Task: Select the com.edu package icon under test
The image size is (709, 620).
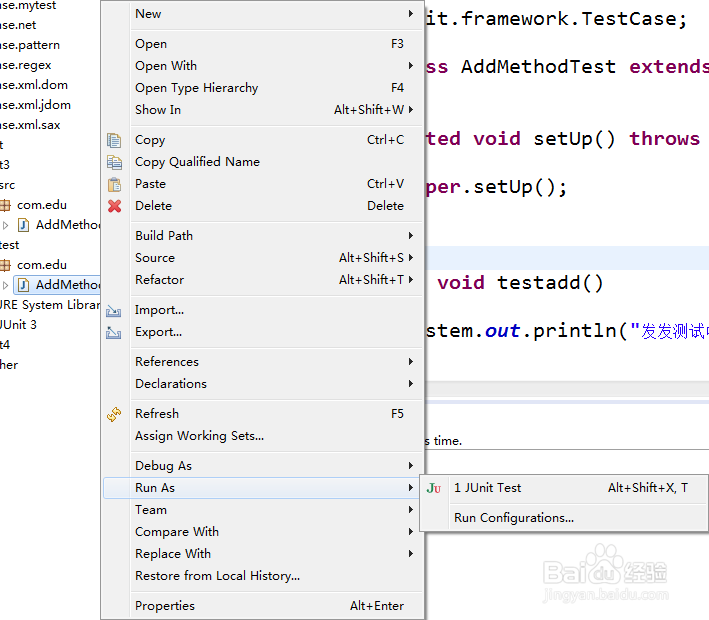Action: pos(6,265)
